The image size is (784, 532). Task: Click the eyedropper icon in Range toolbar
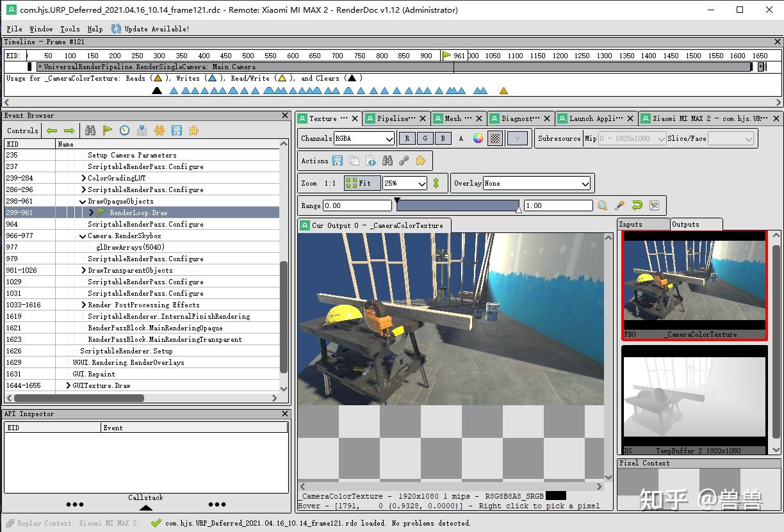pyautogui.click(x=619, y=206)
